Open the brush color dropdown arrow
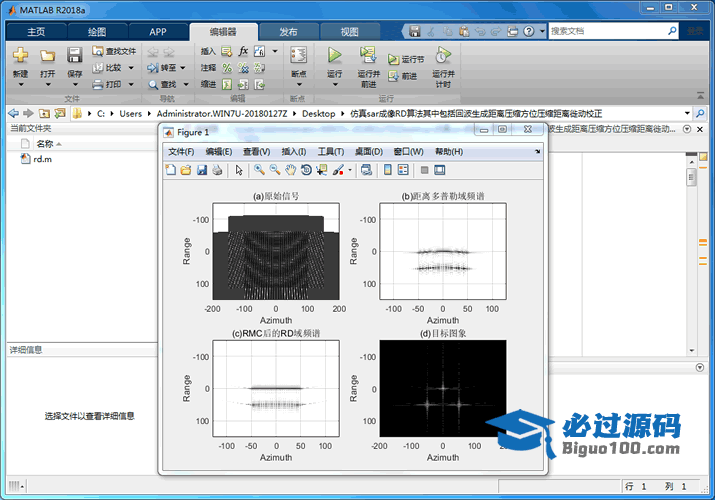Screen dimensions: 715x500 (350, 170)
